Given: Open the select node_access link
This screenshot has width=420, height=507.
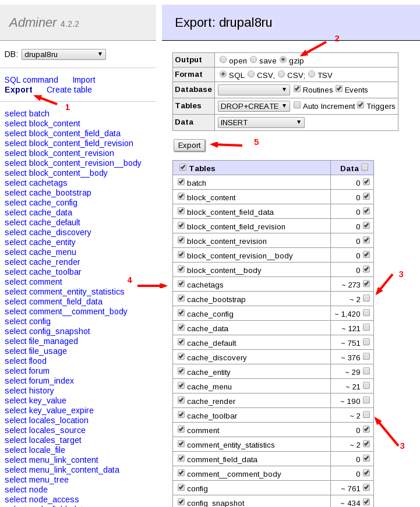Looking at the screenshot, I should click(x=42, y=500).
